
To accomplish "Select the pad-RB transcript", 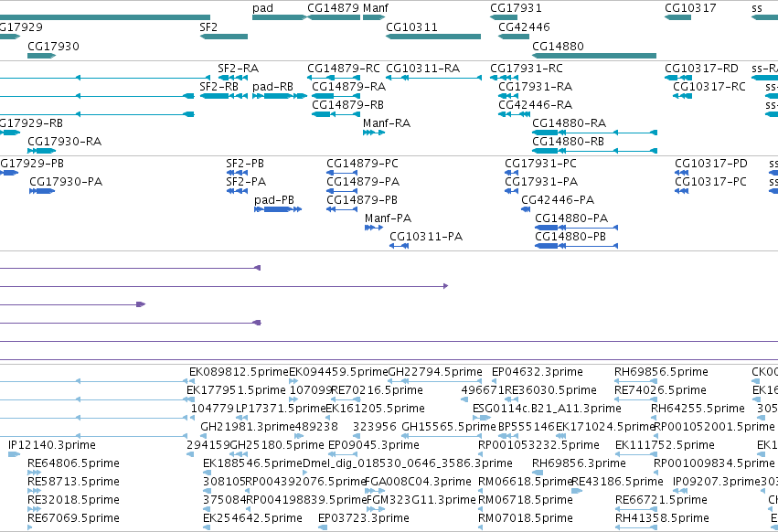I will click(x=280, y=96).
